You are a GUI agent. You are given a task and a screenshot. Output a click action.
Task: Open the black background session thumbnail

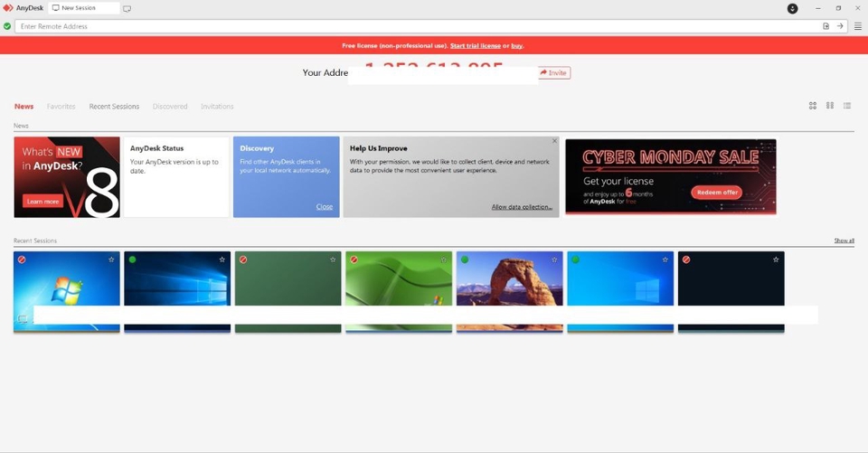click(731, 292)
